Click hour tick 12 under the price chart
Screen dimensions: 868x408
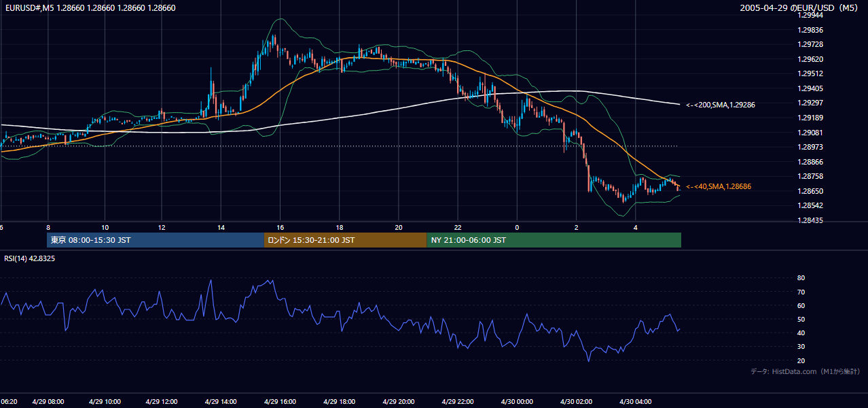click(x=162, y=227)
